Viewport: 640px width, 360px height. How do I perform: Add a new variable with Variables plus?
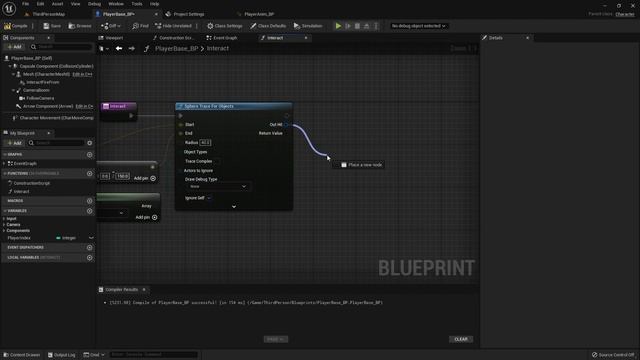click(x=89, y=211)
